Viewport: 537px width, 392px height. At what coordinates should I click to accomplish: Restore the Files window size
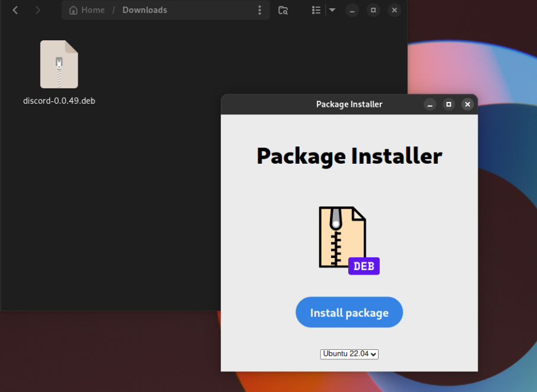pos(373,10)
